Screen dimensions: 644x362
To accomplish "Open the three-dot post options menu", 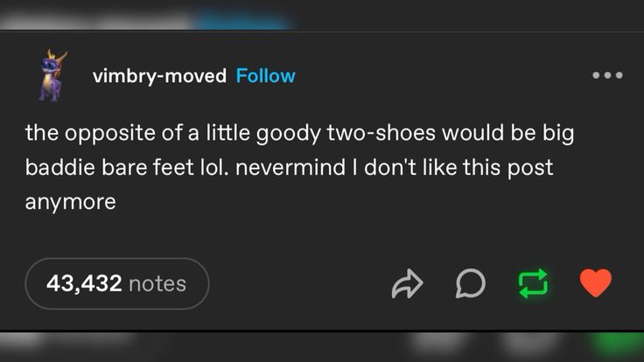I will coord(607,76).
